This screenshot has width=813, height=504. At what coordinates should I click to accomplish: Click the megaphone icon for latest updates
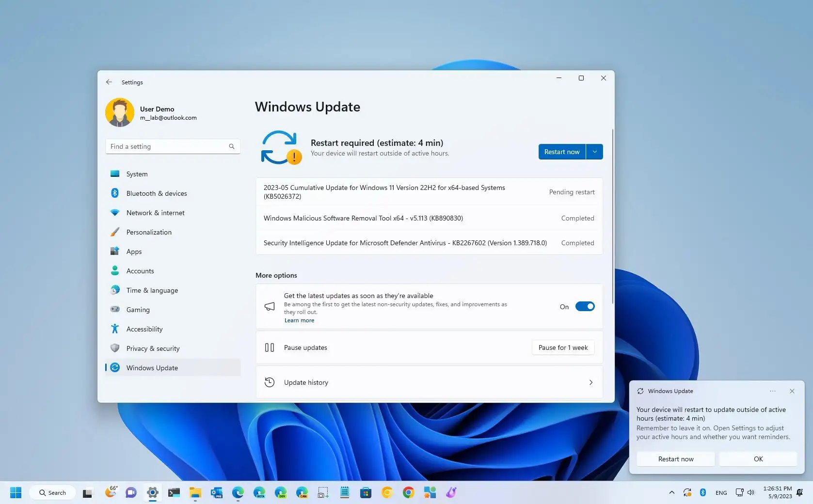(x=270, y=306)
